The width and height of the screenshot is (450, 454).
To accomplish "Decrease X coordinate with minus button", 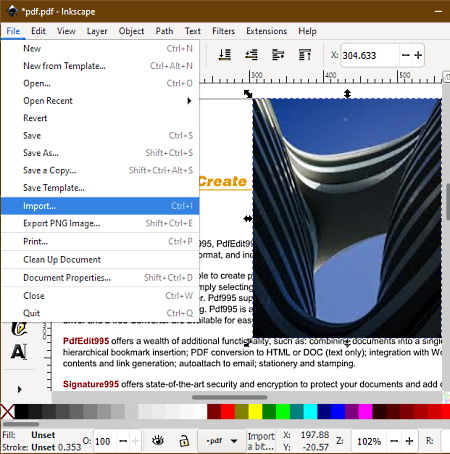I will pos(406,55).
